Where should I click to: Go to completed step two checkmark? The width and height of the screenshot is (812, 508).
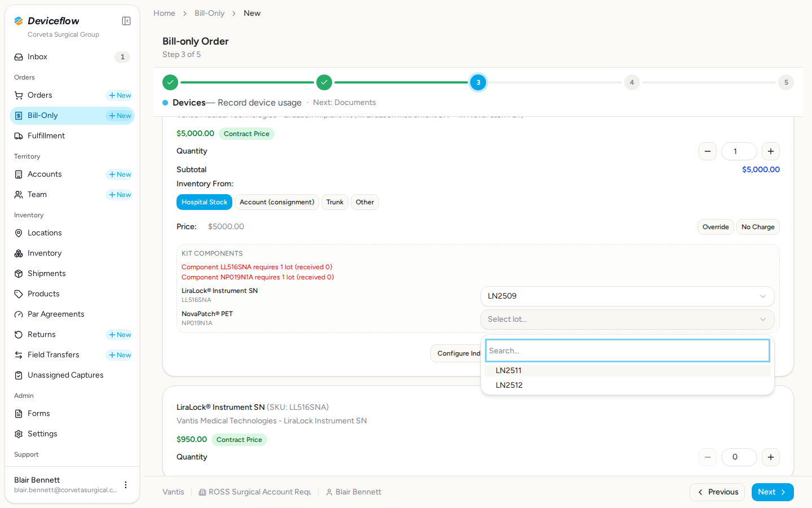[324, 82]
